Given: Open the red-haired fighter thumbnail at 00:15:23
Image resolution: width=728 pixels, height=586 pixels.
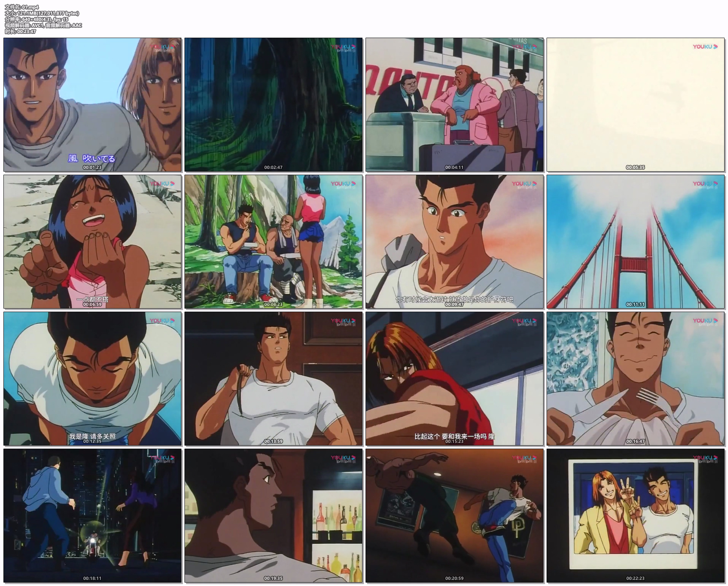Looking at the screenshot, I should (455, 379).
